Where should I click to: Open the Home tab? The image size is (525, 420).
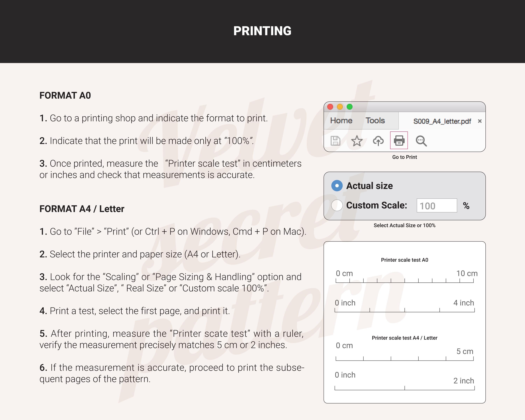[x=341, y=121]
